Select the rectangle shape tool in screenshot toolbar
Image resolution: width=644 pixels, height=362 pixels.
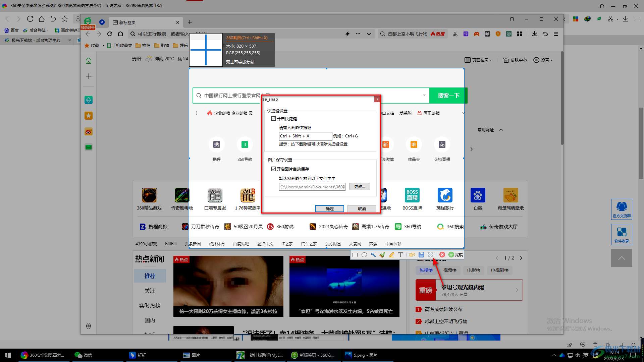click(x=355, y=255)
